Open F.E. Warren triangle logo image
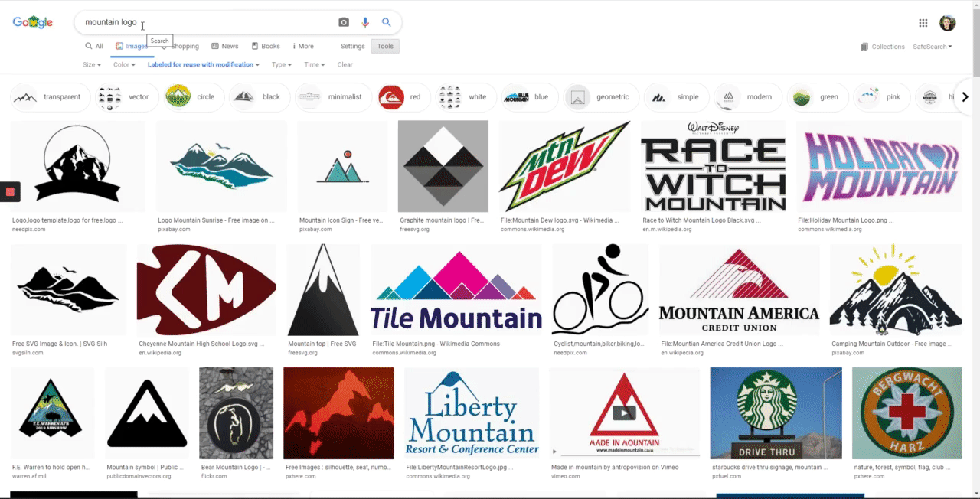This screenshot has width=980, height=499. [x=52, y=413]
